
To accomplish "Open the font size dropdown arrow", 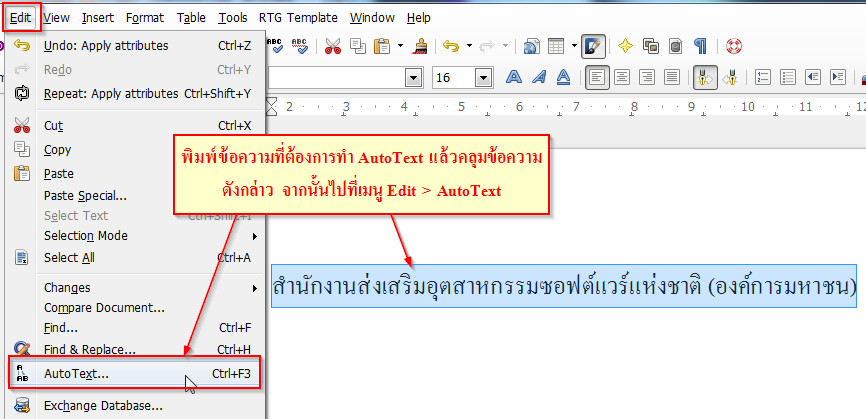I will (484, 78).
